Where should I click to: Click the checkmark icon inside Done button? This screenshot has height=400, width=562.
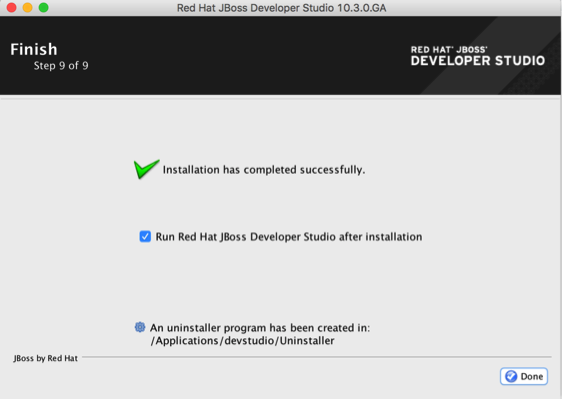pyautogui.click(x=511, y=376)
